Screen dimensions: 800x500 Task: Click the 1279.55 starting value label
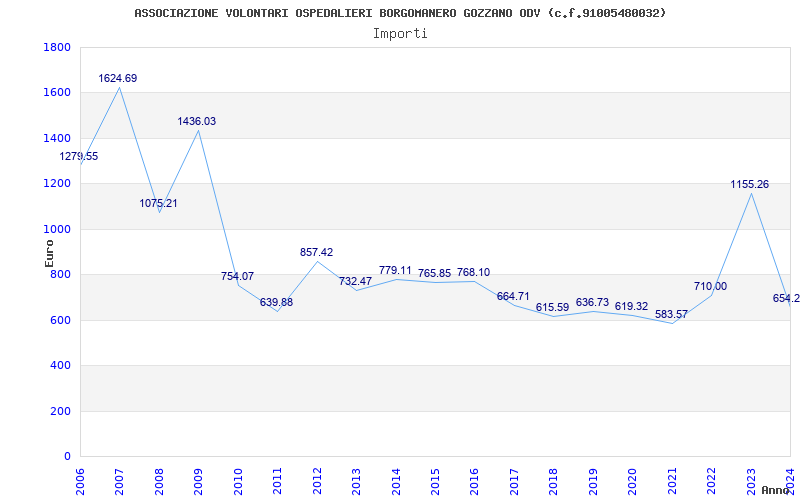pyautogui.click(x=79, y=157)
